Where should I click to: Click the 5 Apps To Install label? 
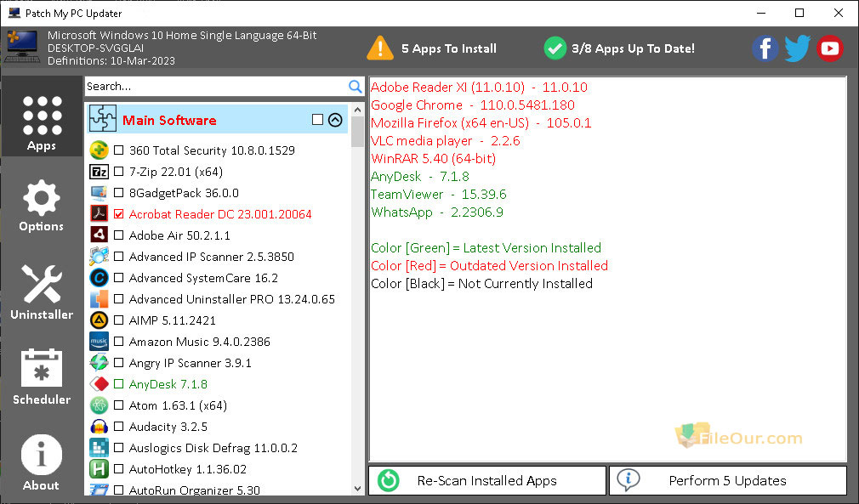click(x=449, y=48)
